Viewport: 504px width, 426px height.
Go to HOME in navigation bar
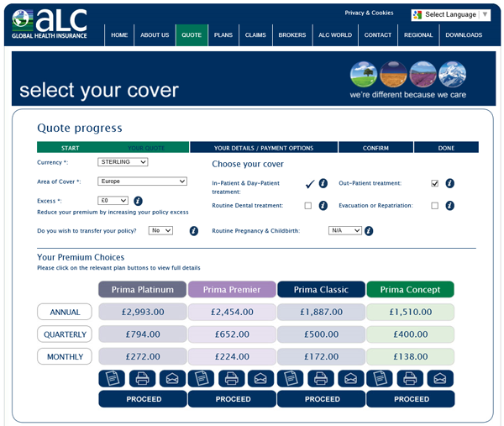point(119,35)
